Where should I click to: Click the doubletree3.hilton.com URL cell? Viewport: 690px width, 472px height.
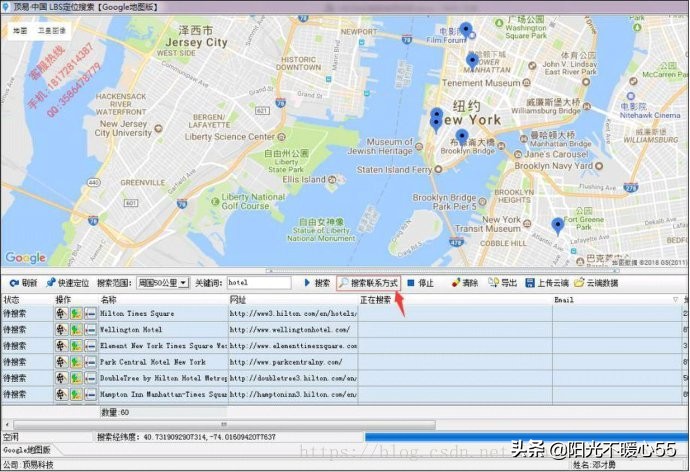pos(293,378)
